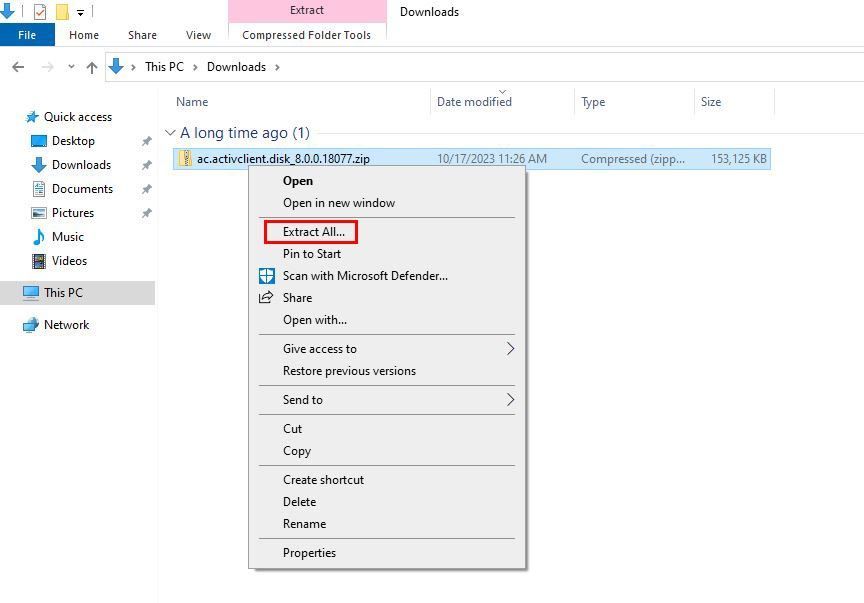Viewport: 864px width, 603px height.
Task: Select This PC in navigation pane
Action: click(77, 293)
